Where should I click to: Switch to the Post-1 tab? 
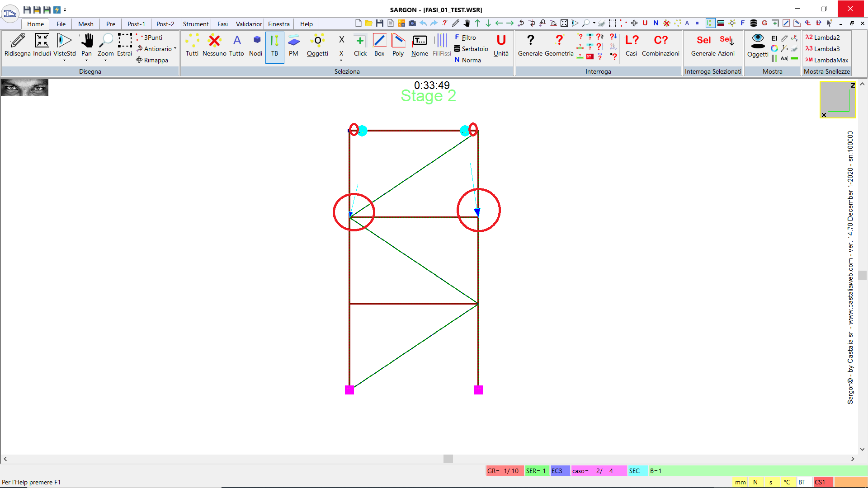tap(136, 24)
